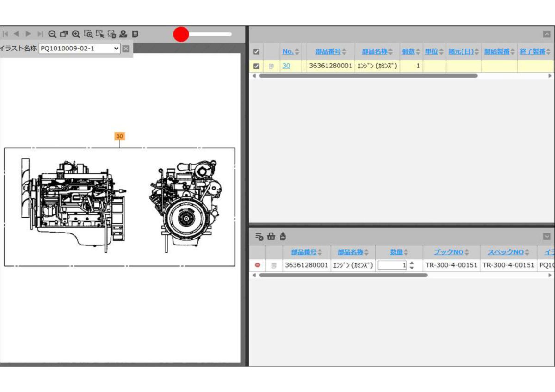The width and height of the screenshot is (555, 392).
Task: Advance to the next illustration page
Action: pyautogui.click(x=28, y=34)
